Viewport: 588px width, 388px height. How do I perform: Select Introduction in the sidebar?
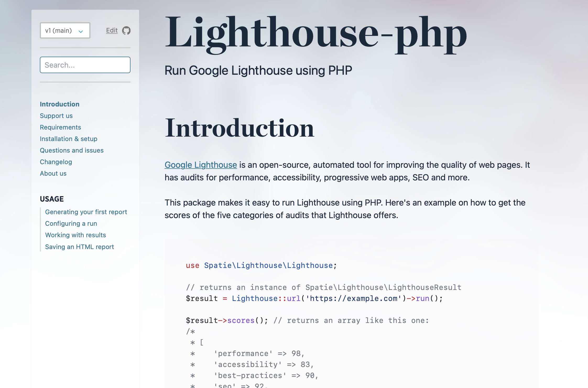click(59, 104)
